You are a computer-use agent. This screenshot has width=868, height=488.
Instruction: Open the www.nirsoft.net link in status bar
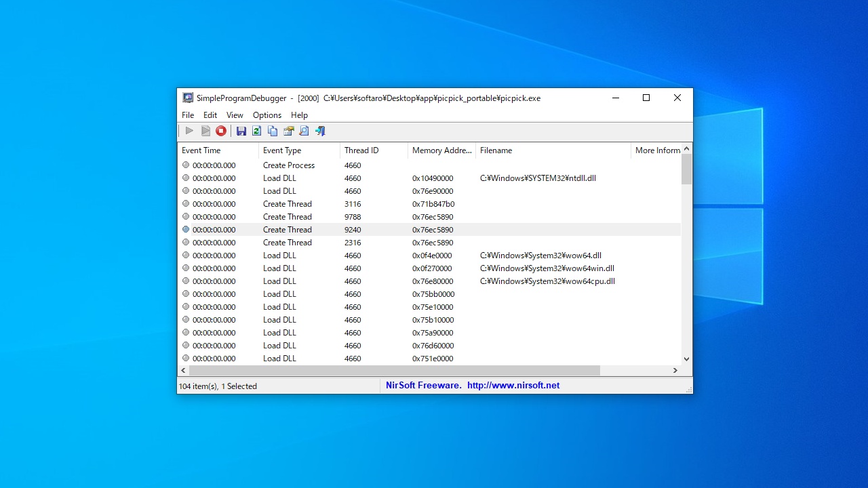click(x=513, y=385)
